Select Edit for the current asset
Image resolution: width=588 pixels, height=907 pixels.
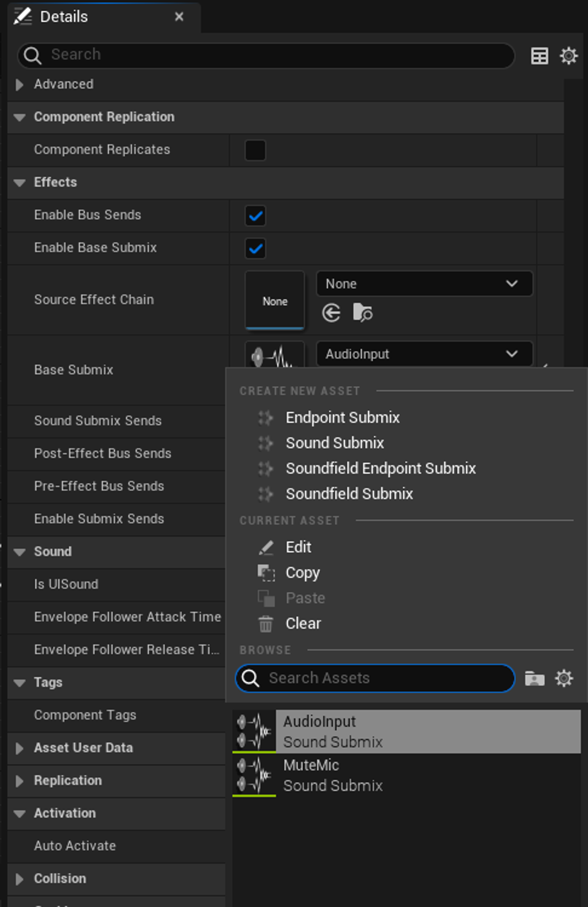[x=298, y=547]
